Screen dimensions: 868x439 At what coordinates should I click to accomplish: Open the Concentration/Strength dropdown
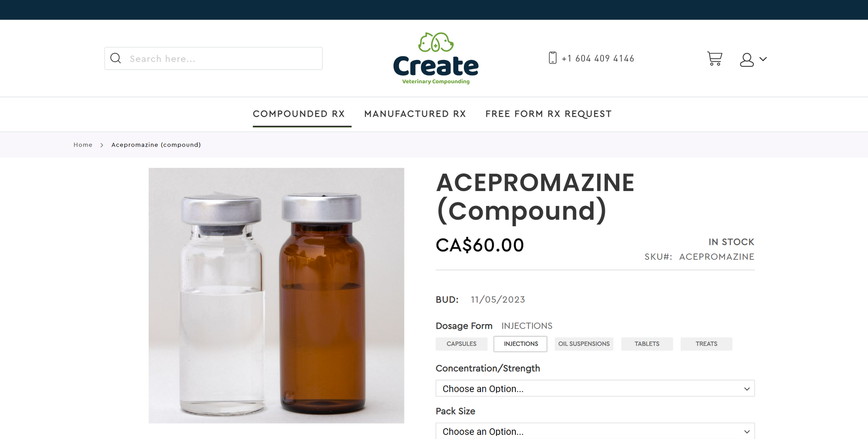(x=595, y=389)
